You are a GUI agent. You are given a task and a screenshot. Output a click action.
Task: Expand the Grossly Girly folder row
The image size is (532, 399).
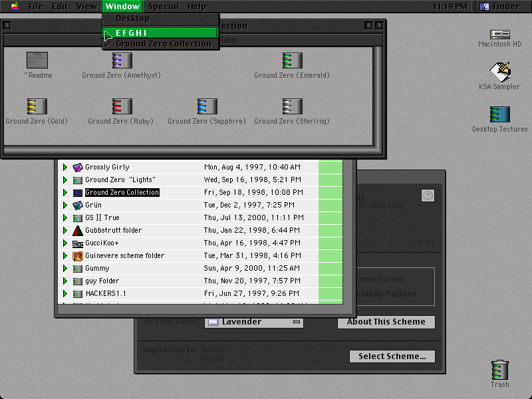point(65,167)
